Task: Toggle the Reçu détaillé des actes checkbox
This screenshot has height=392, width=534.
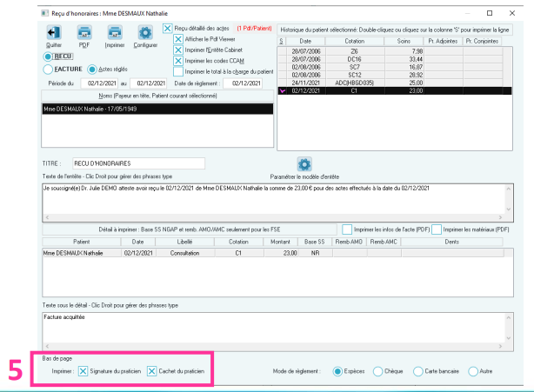Action: pos(167,28)
